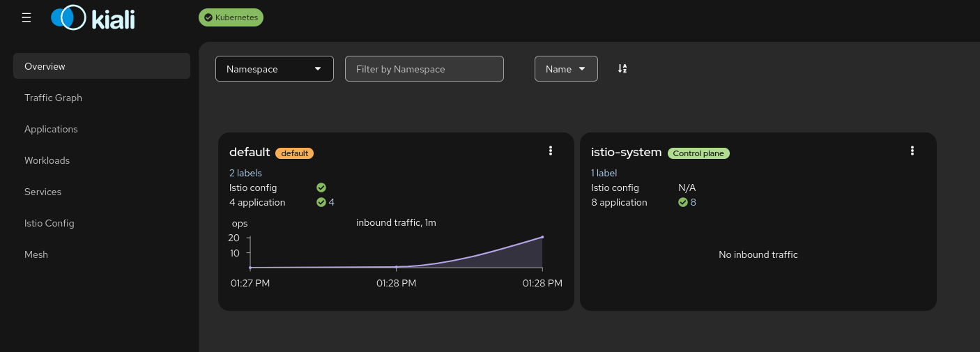This screenshot has width=980, height=352.
Task: Click the 01:27 PM axis label
Action: pos(250,283)
